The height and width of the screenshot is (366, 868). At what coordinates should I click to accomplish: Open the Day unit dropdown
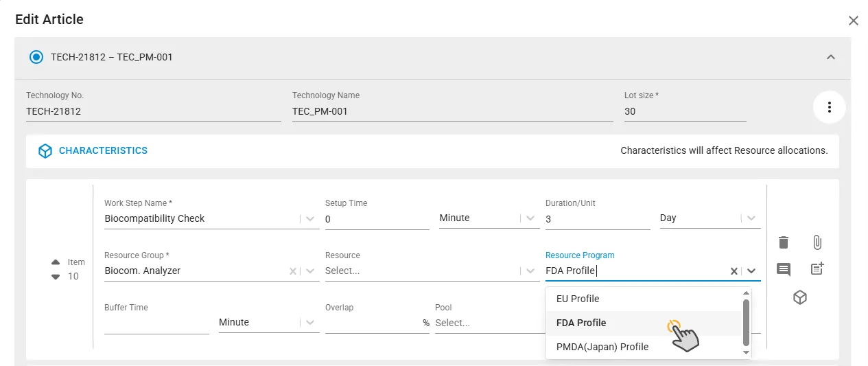click(753, 218)
